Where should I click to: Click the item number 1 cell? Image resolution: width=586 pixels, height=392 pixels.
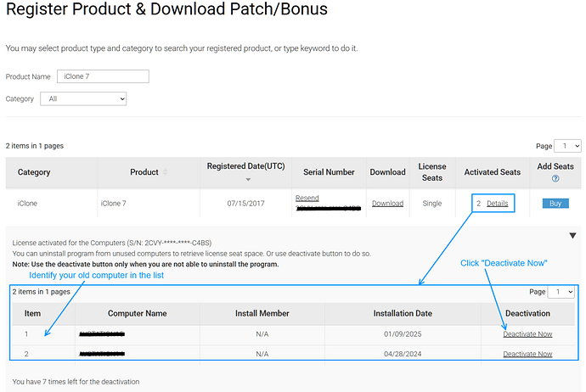click(26, 334)
